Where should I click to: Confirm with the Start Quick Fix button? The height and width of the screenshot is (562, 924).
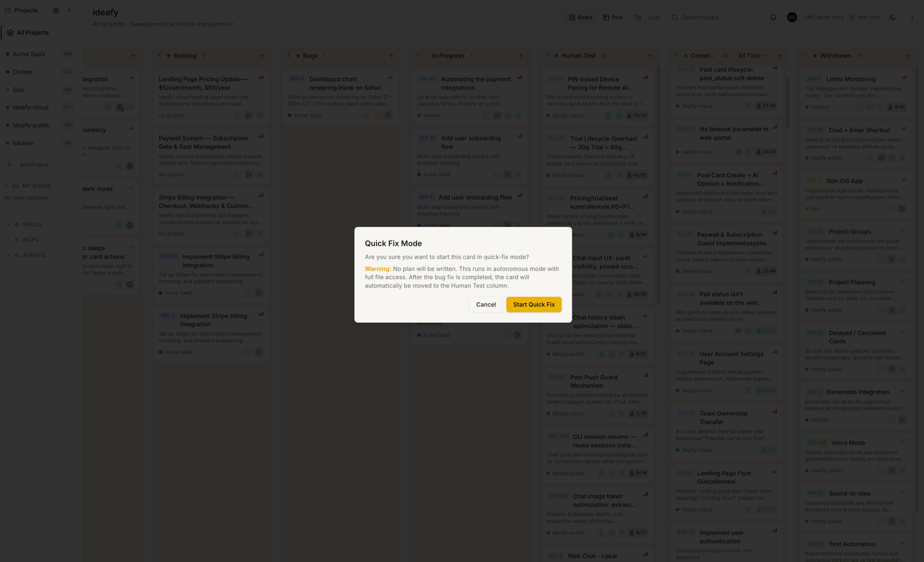click(534, 304)
